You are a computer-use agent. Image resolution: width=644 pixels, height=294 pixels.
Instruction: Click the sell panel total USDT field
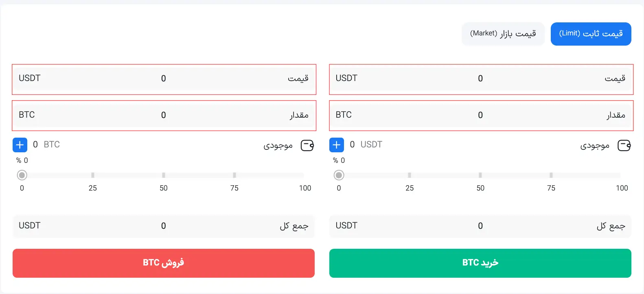tap(164, 226)
